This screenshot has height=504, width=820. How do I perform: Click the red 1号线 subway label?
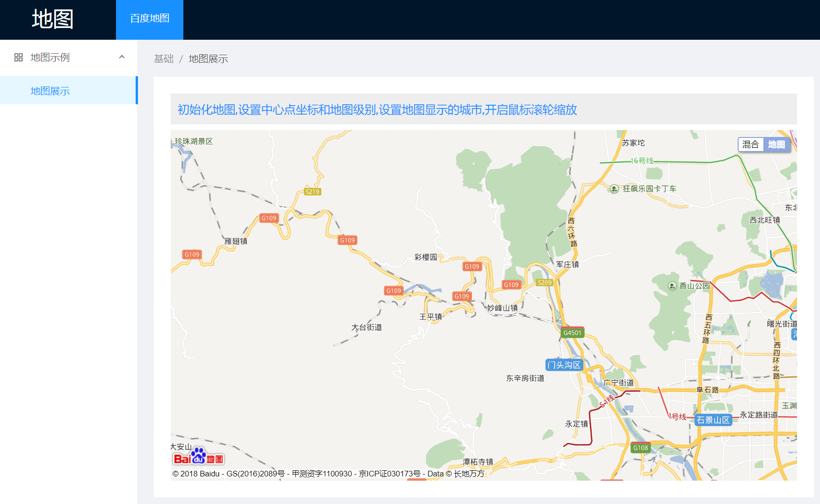pyautogui.click(x=677, y=417)
